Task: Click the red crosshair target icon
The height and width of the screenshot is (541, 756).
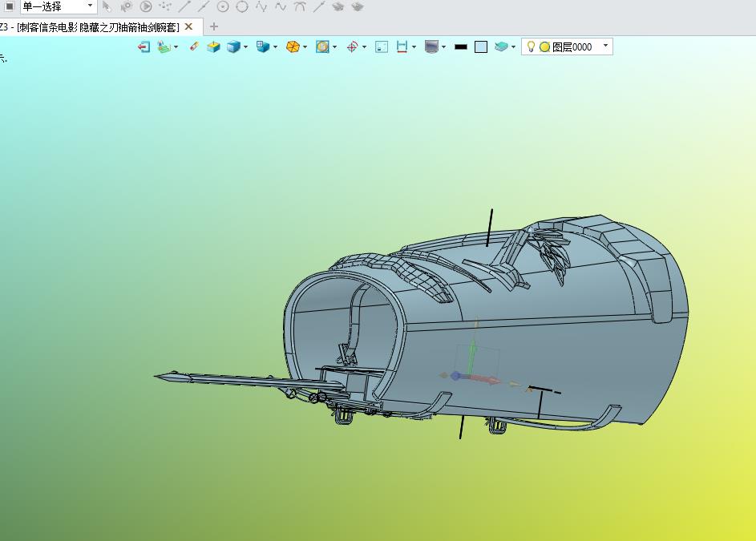Action: click(353, 46)
